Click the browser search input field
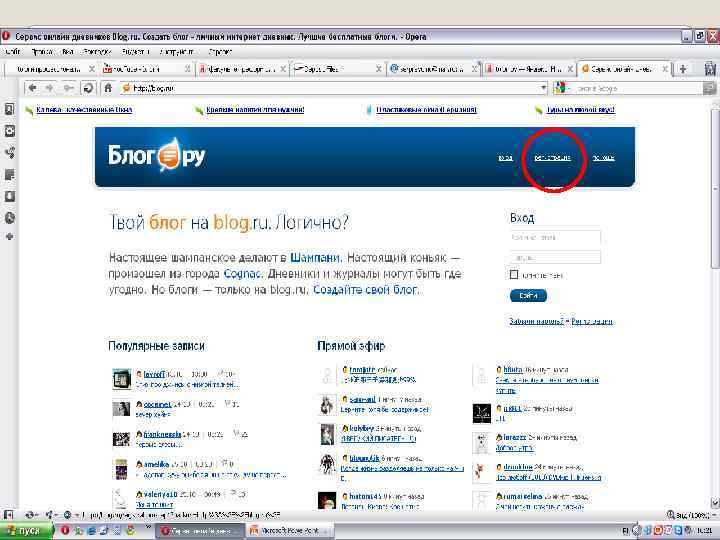The image size is (720, 540). (x=637, y=88)
